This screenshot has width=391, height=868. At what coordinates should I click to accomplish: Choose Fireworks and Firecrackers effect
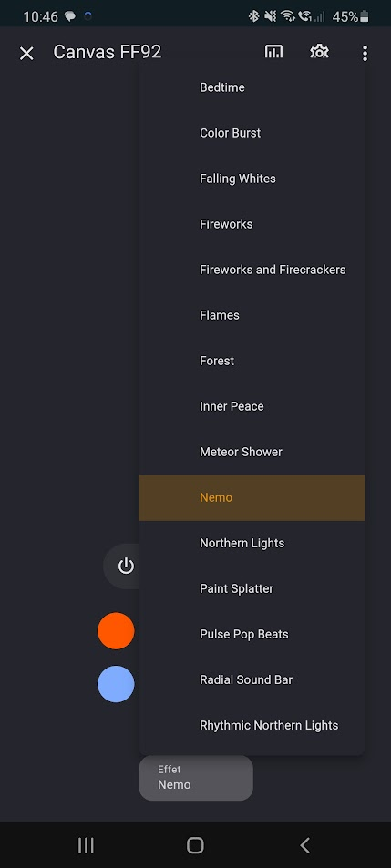[252, 270]
